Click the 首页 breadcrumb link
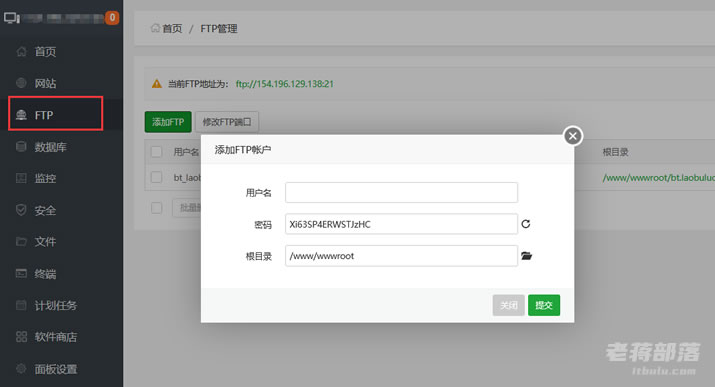715x387 pixels. pyautogui.click(x=172, y=29)
